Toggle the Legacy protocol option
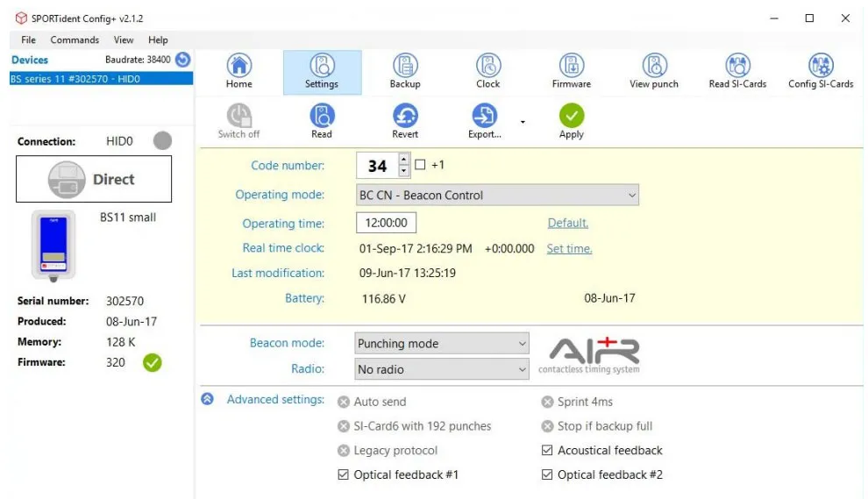 [x=344, y=450]
